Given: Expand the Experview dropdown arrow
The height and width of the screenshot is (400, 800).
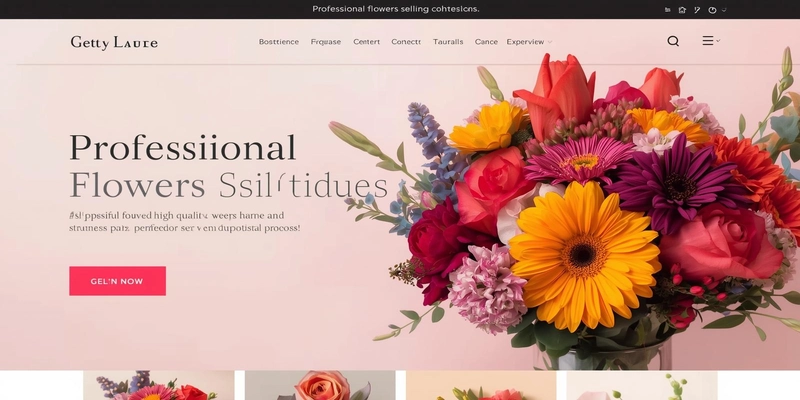Looking at the screenshot, I should click(x=549, y=42).
